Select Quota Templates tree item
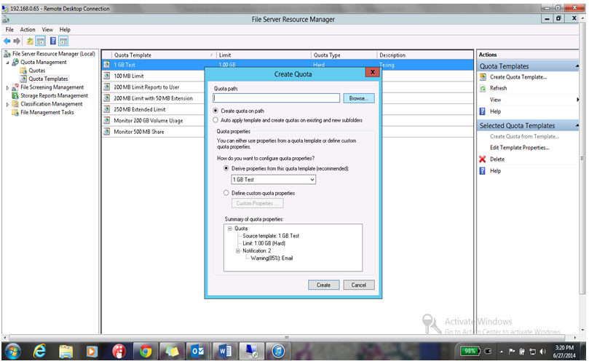Image resolution: width=589 pixels, height=364 pixels. (48, 79)
